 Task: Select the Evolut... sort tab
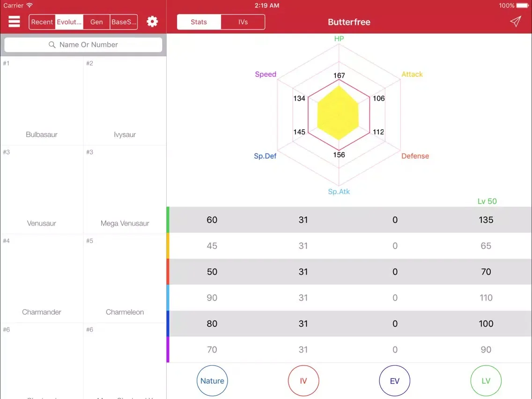69,22
